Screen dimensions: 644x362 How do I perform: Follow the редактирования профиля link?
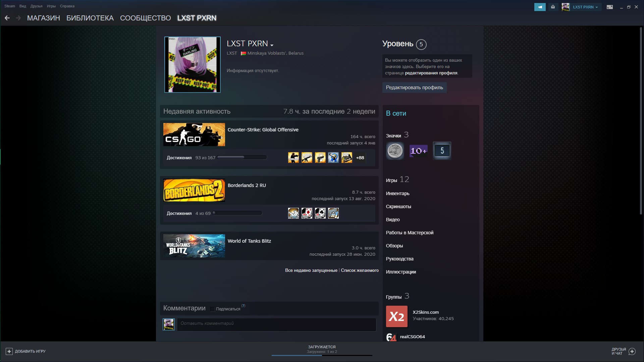(431, 73)
